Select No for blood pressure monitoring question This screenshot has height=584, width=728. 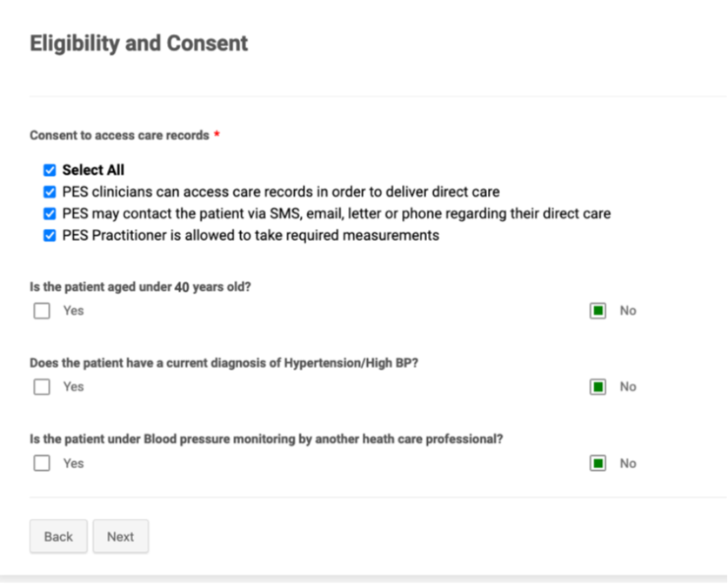point(598,463)
